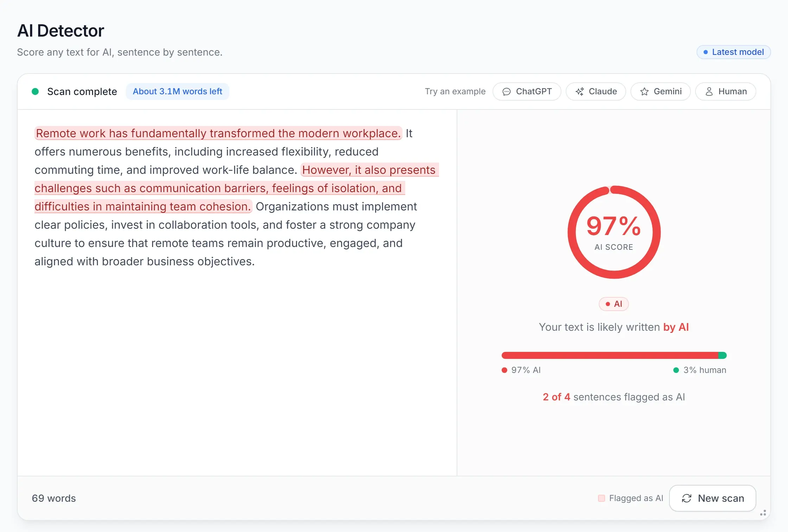Click the red AI verdict pill
This screenshot has width=788, height=532.
point(614,304)
